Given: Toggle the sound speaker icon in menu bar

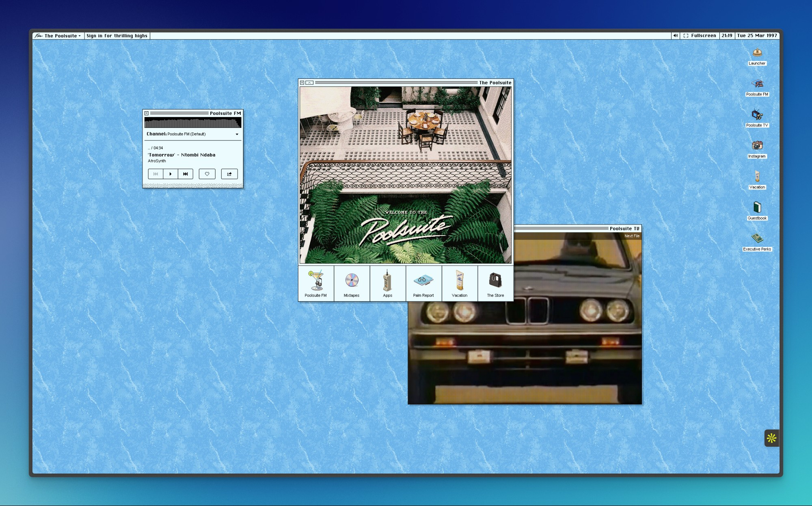Looking at the screenshot, I should click(x=676, y=36).
